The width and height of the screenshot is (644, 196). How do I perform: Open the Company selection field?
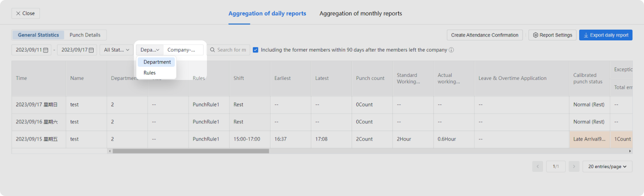[183, 50]
